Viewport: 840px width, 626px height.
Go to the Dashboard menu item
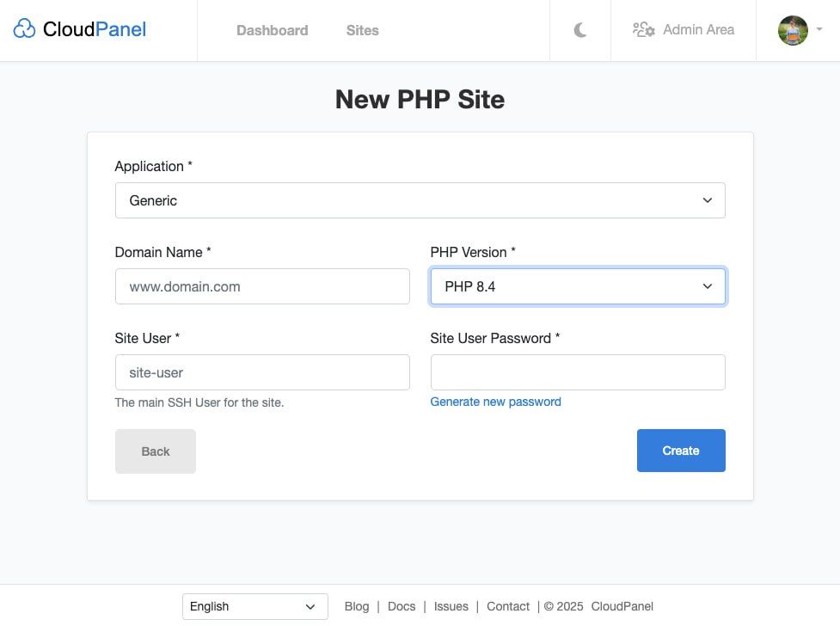point(272,30)
